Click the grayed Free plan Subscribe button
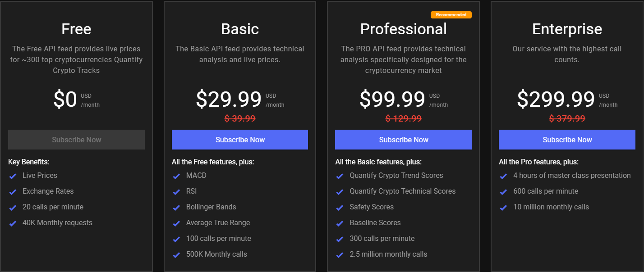 pyautogui.click(x=76, y=140)
